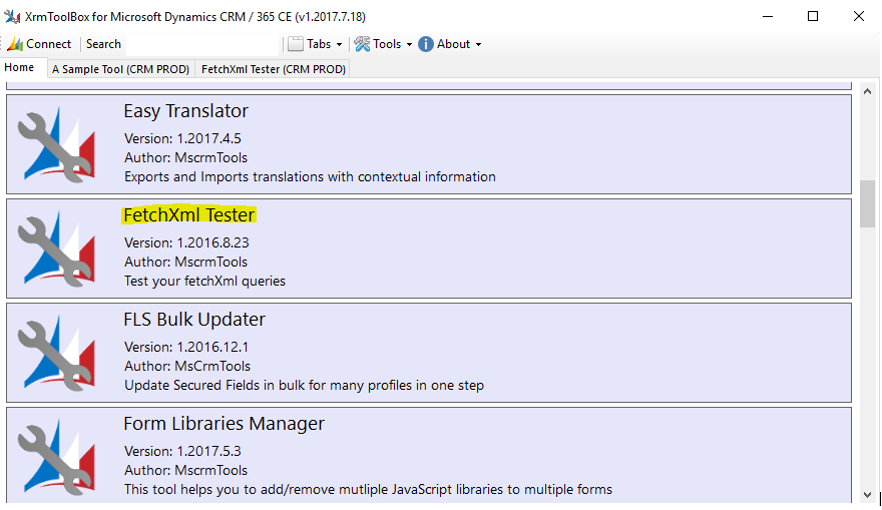Expand the About dropdown arrow

pyautogui.click(x=478, y=45)
